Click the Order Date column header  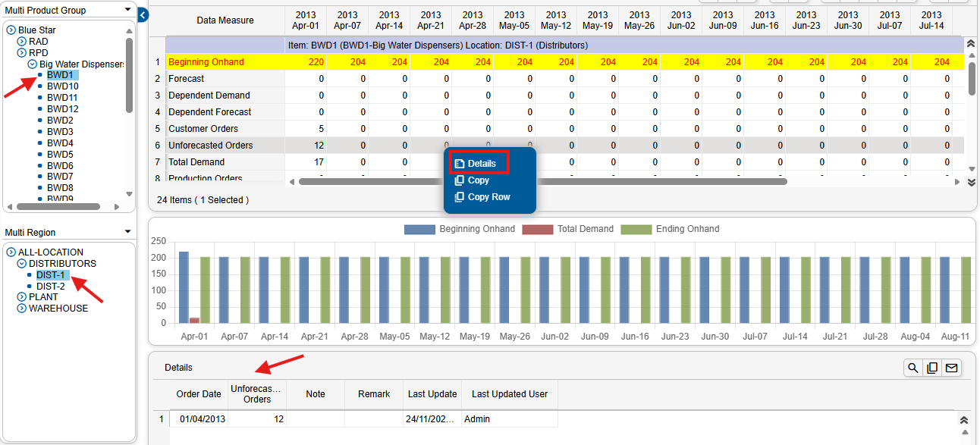(x=199, y=394)
